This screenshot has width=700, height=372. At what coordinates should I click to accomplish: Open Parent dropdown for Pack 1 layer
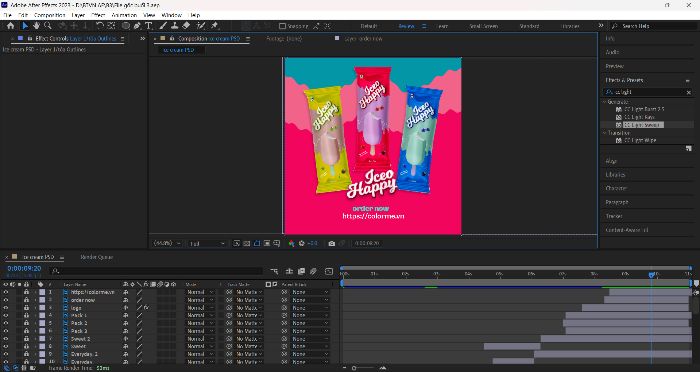[311, 315]
